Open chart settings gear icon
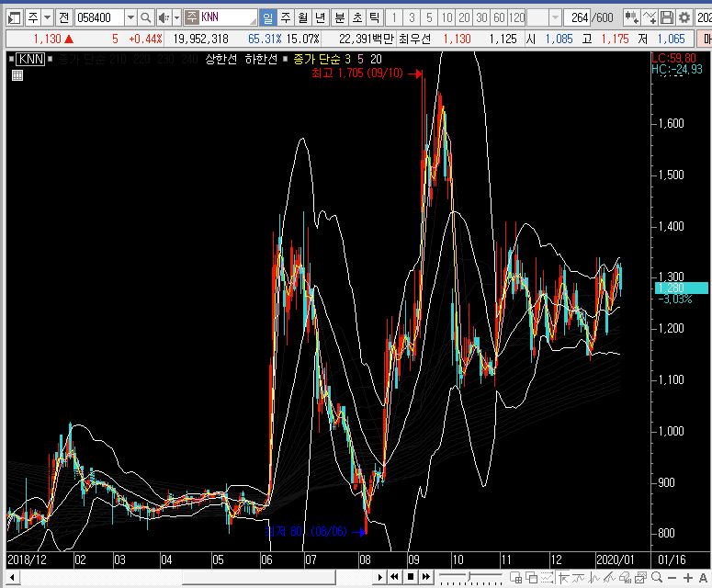The image size is (712, 588). [684, 18]
